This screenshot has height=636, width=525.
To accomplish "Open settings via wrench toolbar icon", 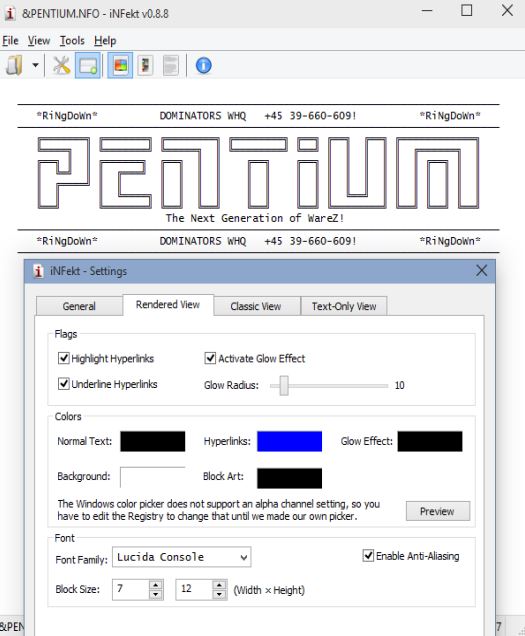I will [61, 65].
